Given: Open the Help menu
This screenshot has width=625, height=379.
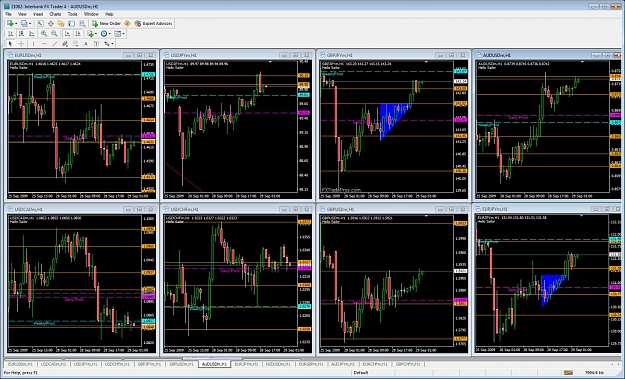Looking at the screenshot, I should pos(109,14).
